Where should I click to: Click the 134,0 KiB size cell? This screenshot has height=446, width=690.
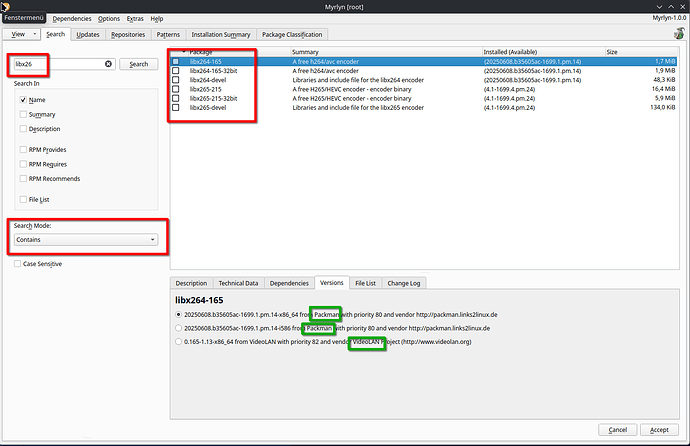point(662,107)
